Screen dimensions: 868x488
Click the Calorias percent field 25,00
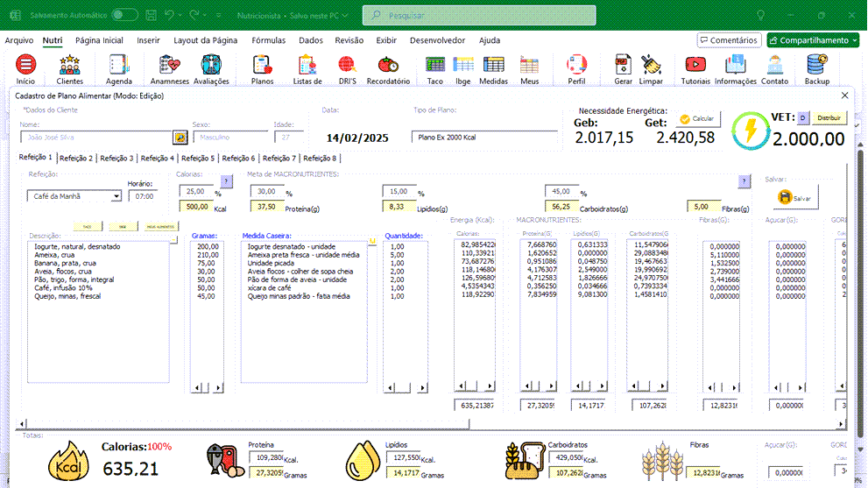click(196, 191)
